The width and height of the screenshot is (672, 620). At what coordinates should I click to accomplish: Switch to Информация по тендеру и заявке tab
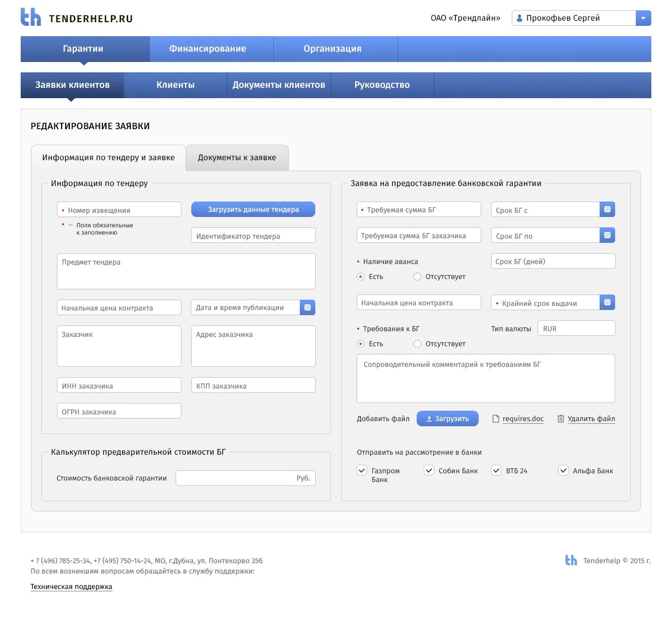[109, 158]
